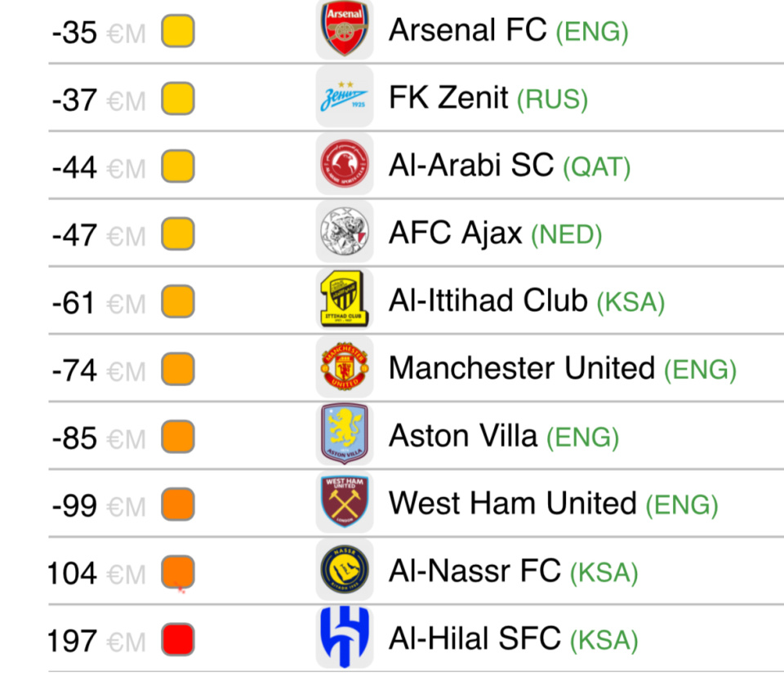Image resolution: width=784 pixels, height=676 pixels.
Task: Click the (NED) country tag beside Ajax
Action: coord(566,236)
